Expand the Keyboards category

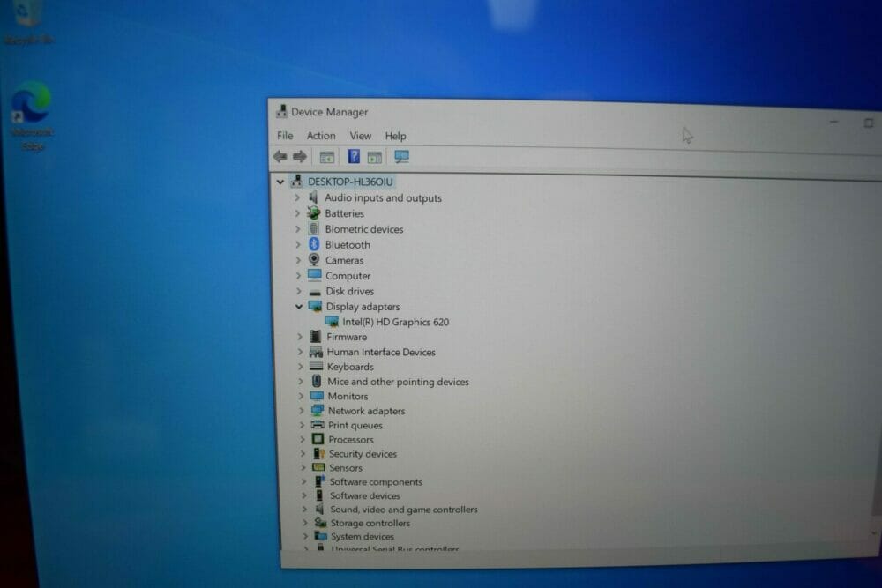point(301,367)
